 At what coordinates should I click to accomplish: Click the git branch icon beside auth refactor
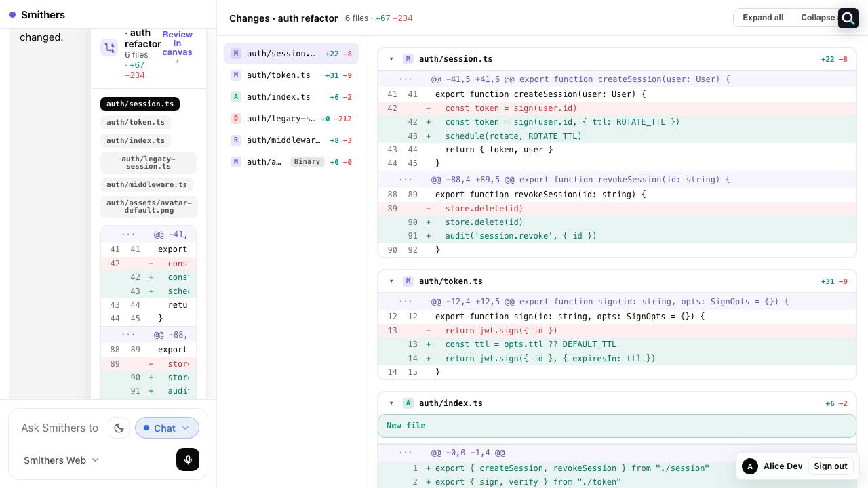click(109, 47)
